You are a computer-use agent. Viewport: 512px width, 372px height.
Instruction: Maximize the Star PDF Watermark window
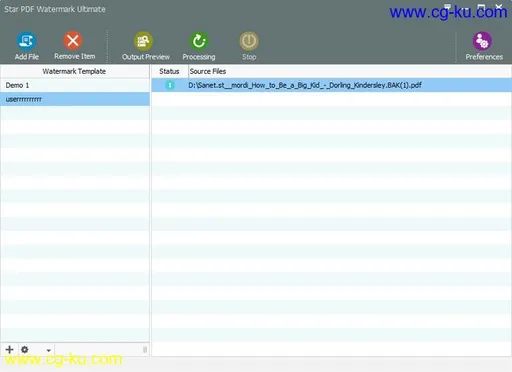tap(481, 7)
